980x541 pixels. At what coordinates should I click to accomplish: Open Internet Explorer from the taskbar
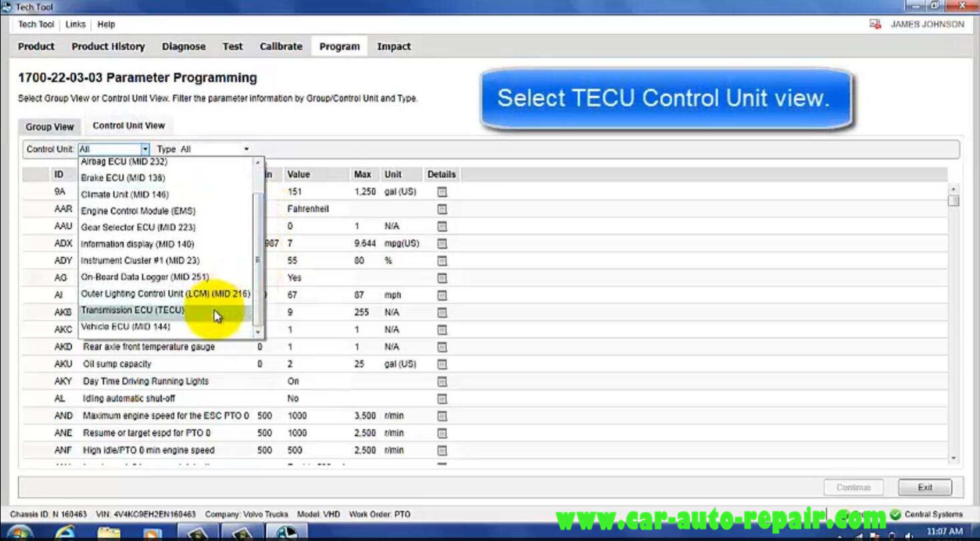65,532
